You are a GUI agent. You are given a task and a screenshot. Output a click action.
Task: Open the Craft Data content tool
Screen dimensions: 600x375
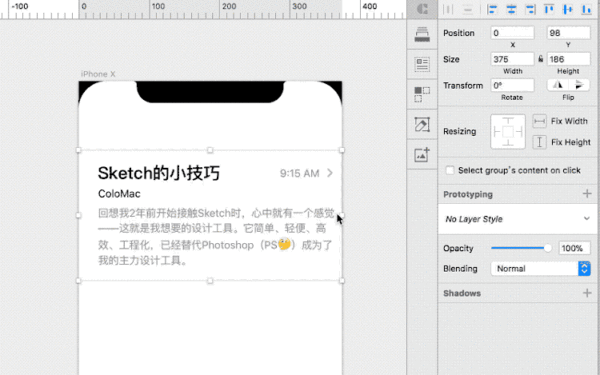pyautogui.click(x=422, y=64)
